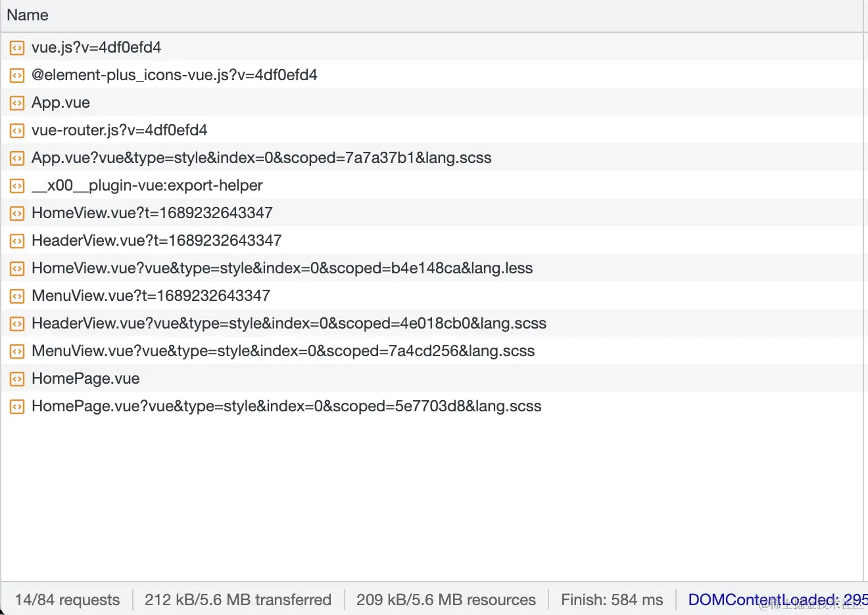This screenshot has width=868, height=615.
Task: Click the file icon next to App.vue
Action: [x=17, y=102]
